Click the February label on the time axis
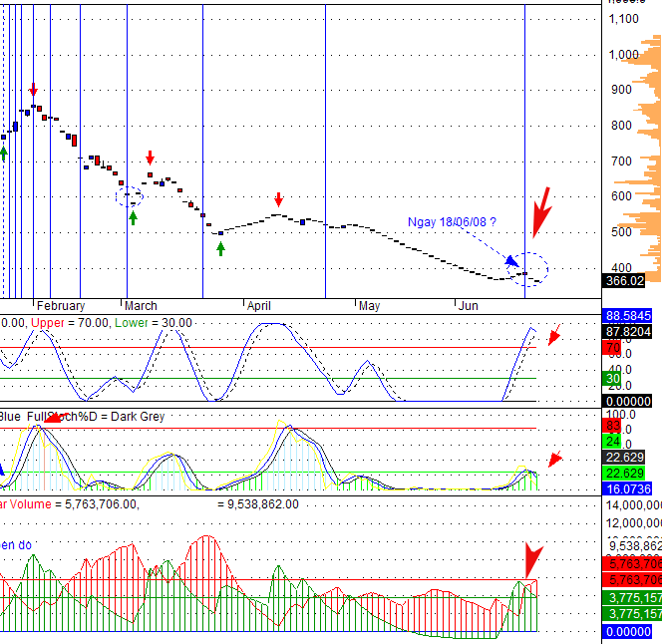The height and width of the screenshot is (644, 662). pos(61,306)
